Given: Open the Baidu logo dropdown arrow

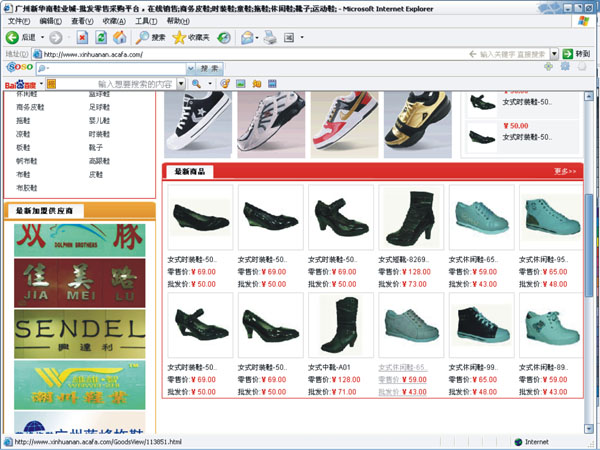Looking at the screenshot, I should pyautogui.click(x=41, y=83).
